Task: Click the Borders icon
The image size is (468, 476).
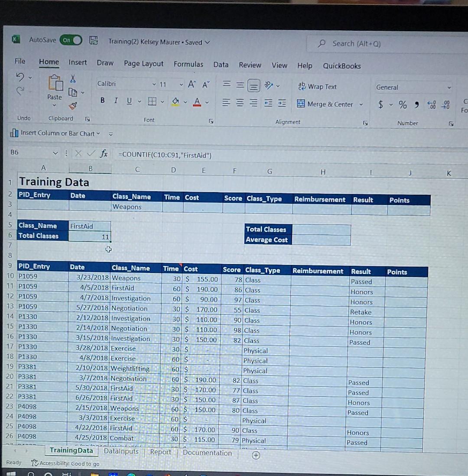Action: [x=152, y=101]
